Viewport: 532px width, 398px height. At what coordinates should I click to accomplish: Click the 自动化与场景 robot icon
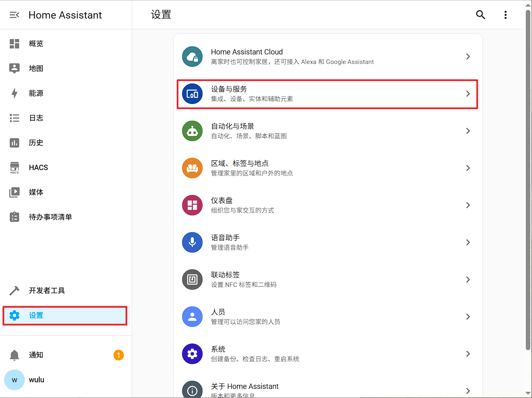tap(192, 131)
